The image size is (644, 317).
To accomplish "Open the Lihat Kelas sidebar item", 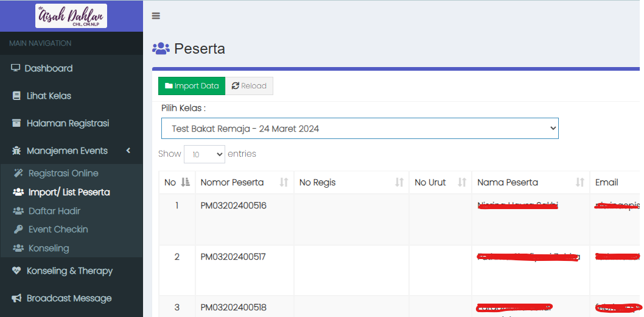I will (x=49, y=96).
